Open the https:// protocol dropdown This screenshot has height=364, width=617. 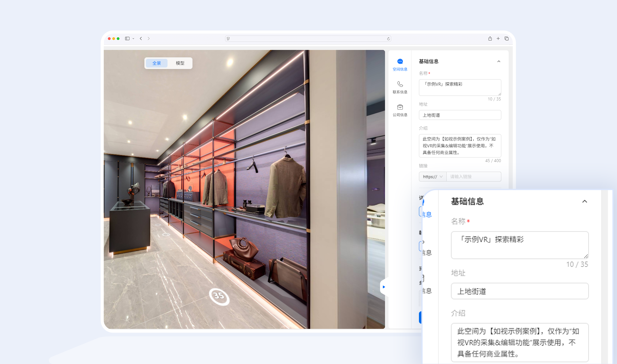[433, 177]
